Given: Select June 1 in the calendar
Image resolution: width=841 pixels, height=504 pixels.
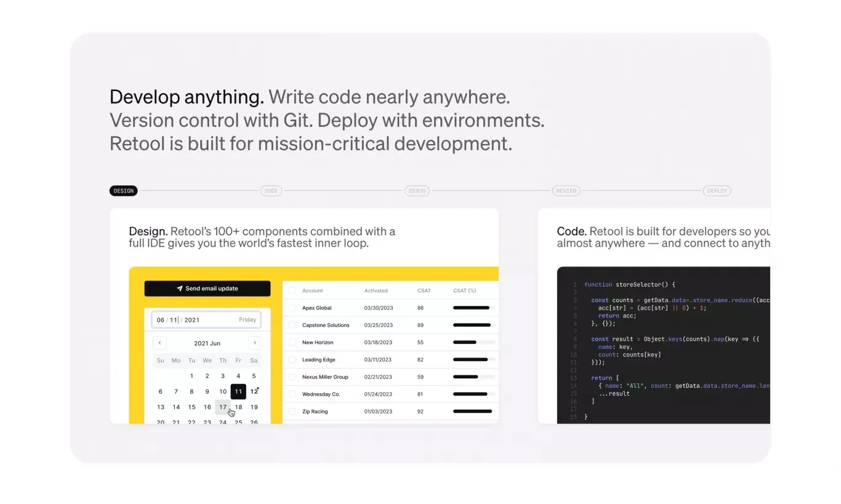Looking at the screenshot, I should click(x=191, y=376).
